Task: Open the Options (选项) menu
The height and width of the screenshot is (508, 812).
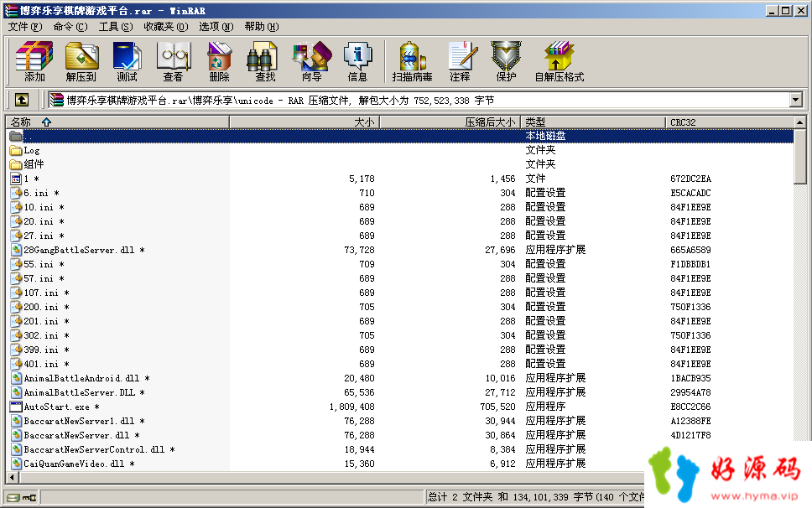Action: click(x=216, y=26)
